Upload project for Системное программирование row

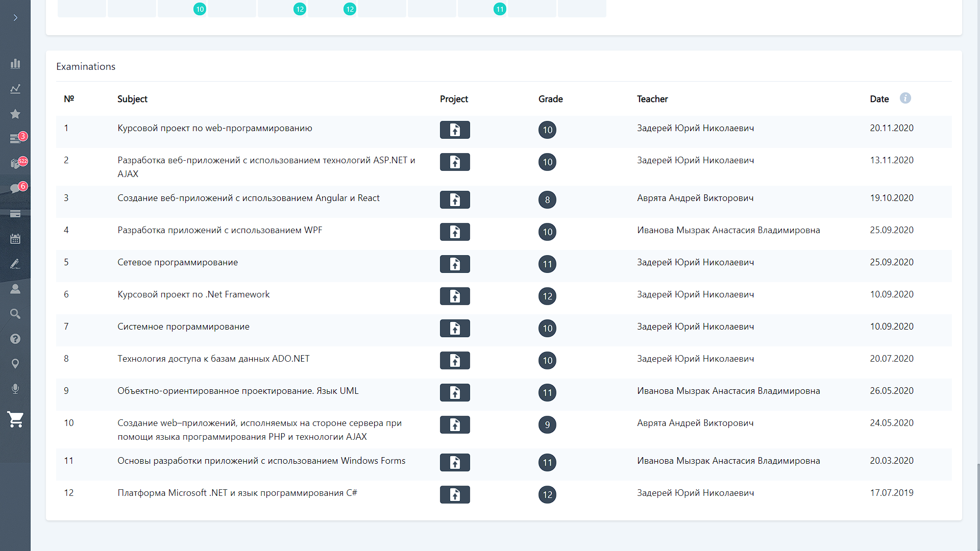[x=454, y=328]
